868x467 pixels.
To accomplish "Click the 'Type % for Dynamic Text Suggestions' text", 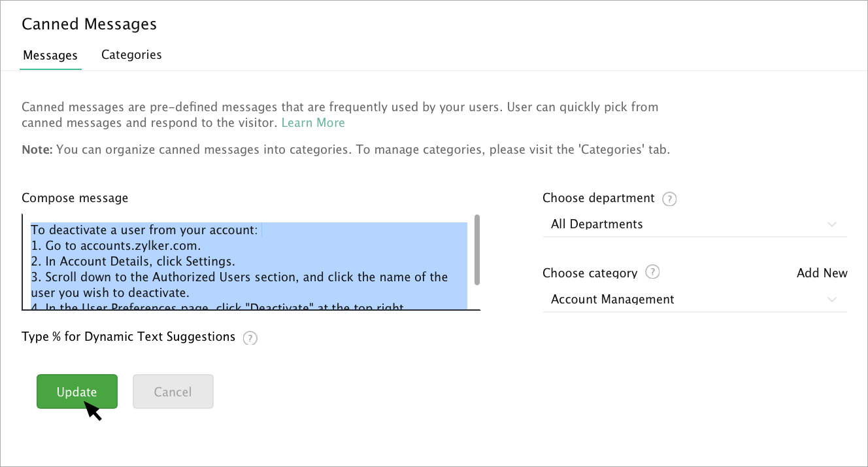I will [128, 337].
